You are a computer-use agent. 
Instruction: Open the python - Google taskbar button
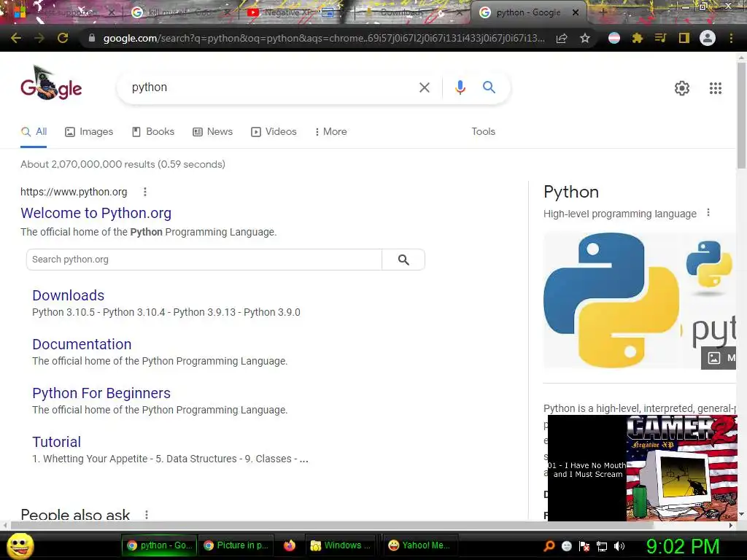(x=159, y=545)
